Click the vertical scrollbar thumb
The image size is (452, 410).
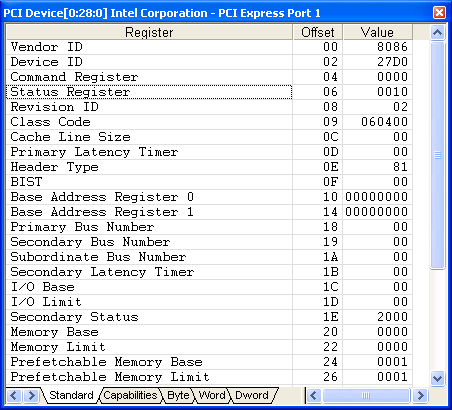point(437,155)
